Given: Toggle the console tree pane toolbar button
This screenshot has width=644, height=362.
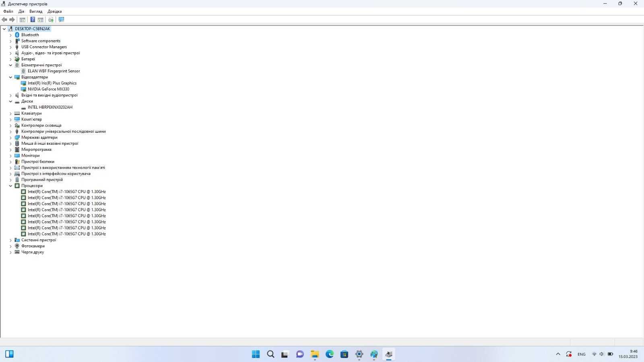Looking at the screenshot, I should 23,19.
